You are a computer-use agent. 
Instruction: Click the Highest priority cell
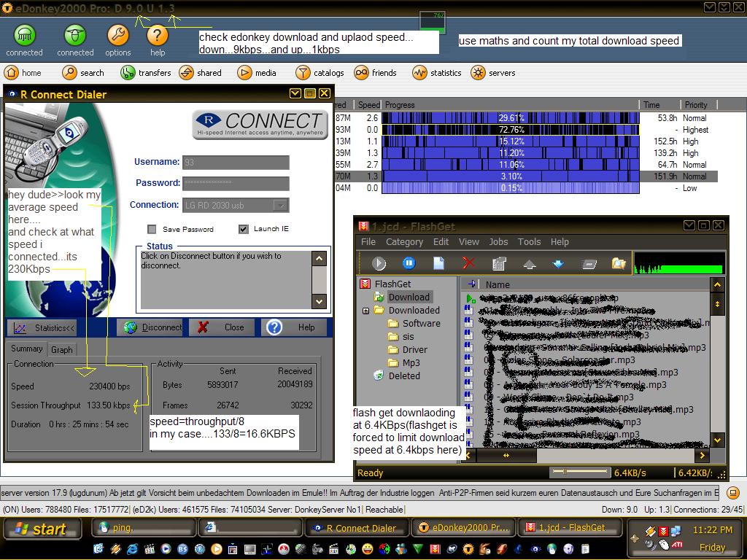tap(695, 130)
